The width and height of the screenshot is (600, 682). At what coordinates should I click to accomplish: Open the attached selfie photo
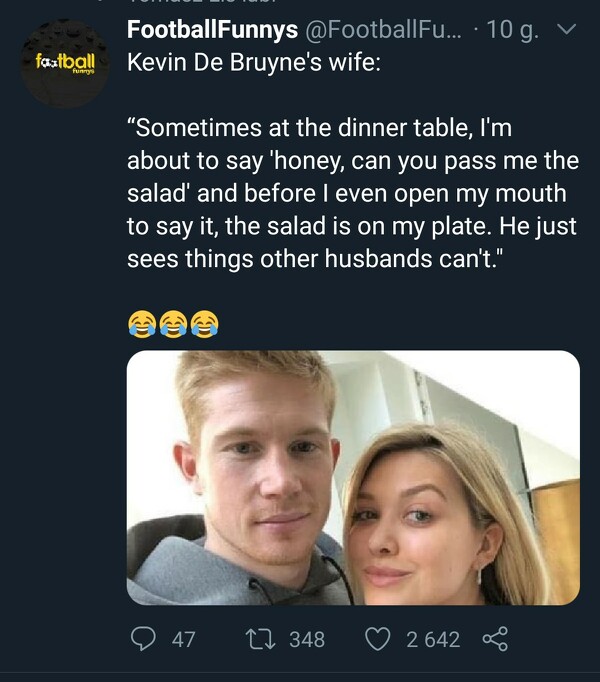(x=353, y=477)
